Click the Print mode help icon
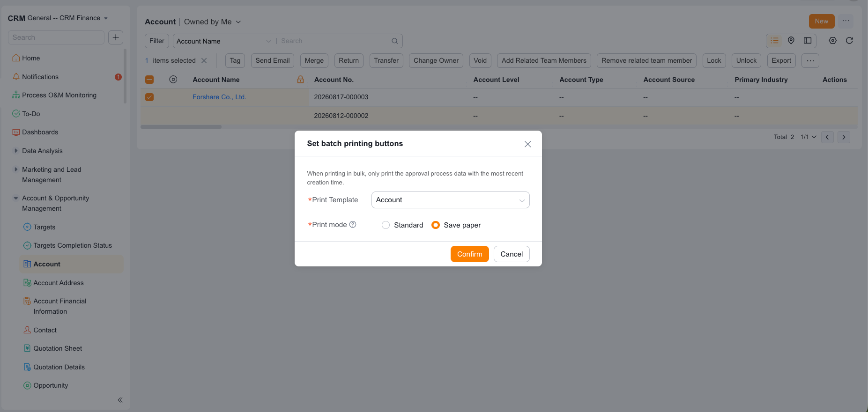868x412 pixels. (x=353, y=225)
